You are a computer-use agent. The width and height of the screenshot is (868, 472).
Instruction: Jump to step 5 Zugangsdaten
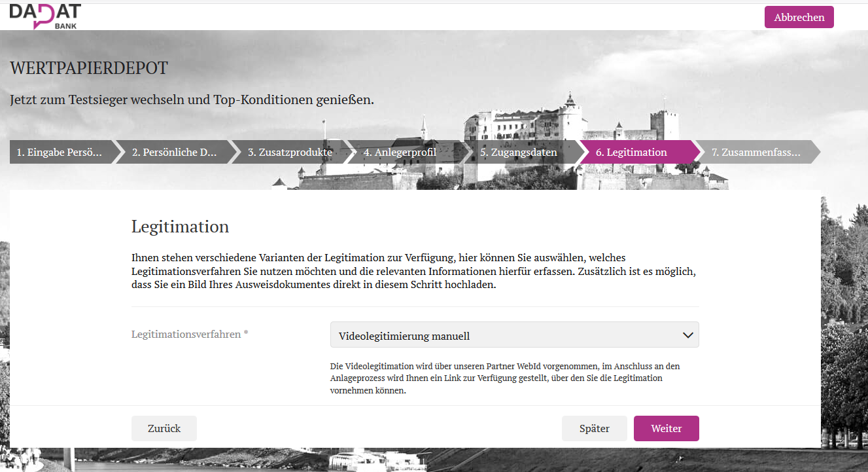click(x=519, y=153)
